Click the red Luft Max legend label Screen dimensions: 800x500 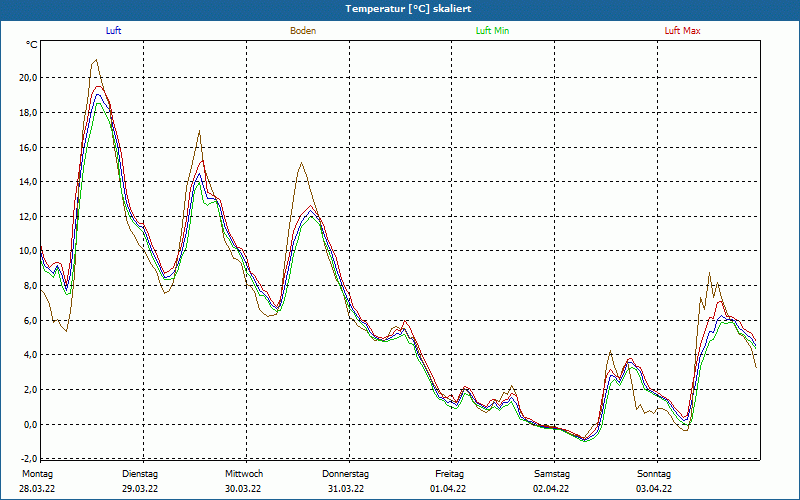coord(682,31)
